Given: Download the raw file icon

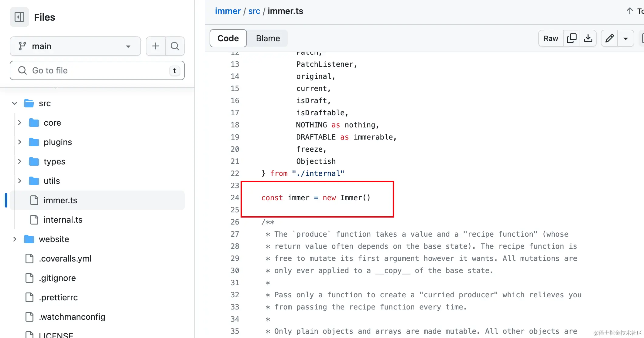Looking at the screenshot, I should point(588,38).
